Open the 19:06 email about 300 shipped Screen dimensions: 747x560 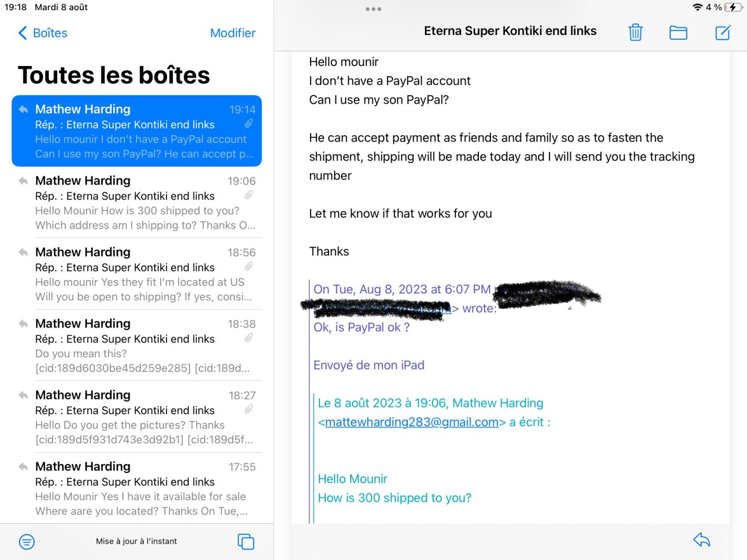coord(137,203)
